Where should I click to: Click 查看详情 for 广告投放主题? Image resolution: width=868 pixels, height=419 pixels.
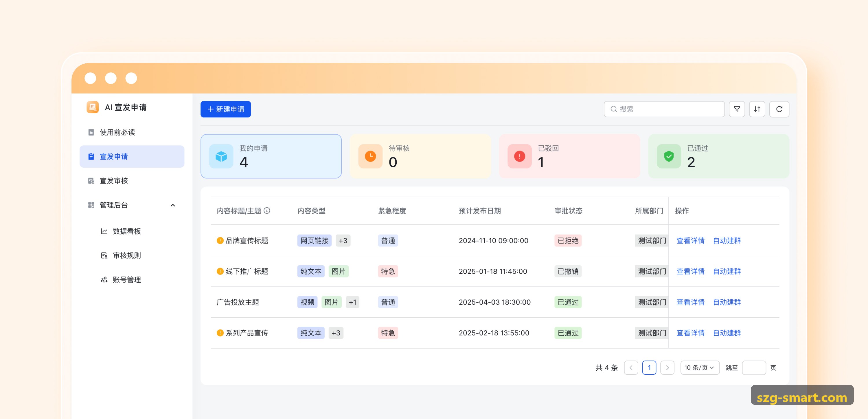coord(690,302)
